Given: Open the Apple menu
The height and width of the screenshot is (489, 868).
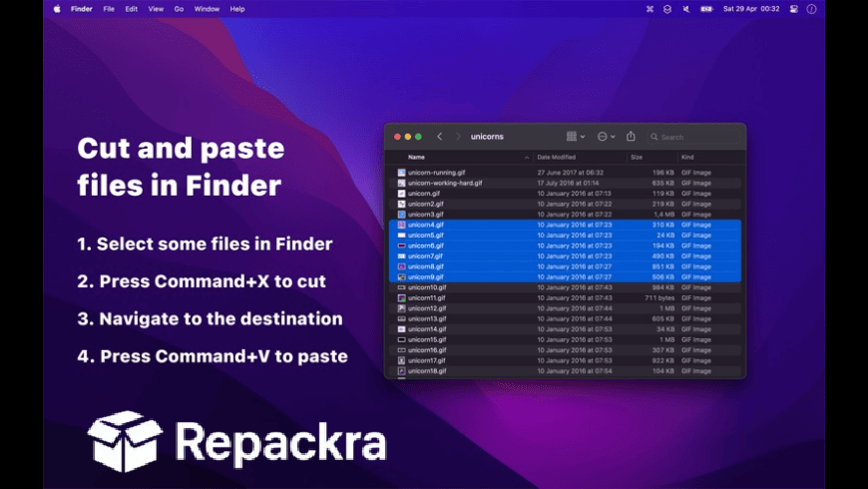Looking at the screenshot, I should [57, 9].
